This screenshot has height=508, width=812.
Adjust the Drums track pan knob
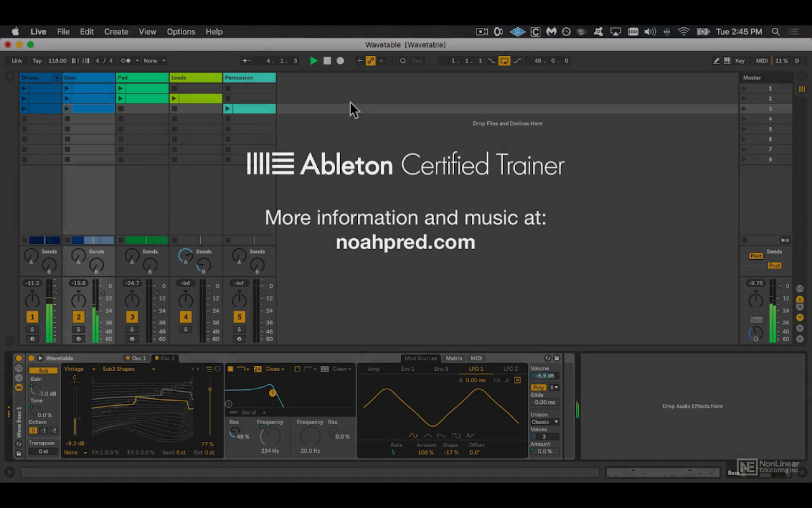coord(32,300)
